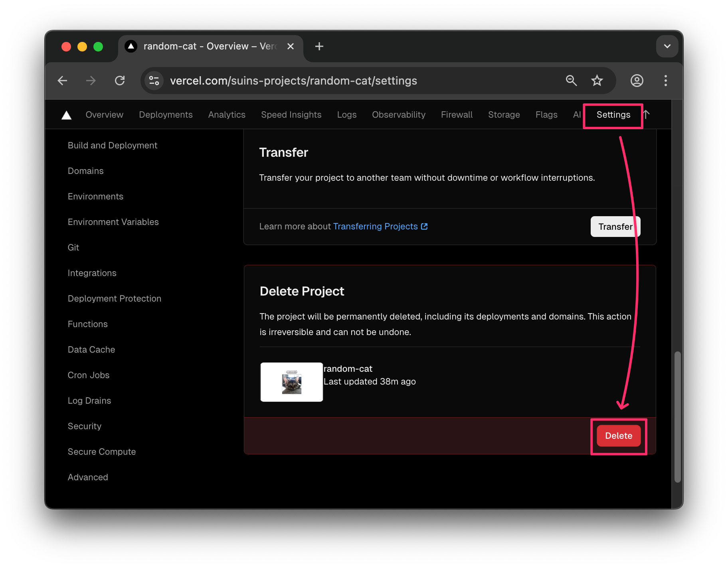This screenshot has width=728, height=568.
Task: Open Environment Variables settings
Action: (x=113, y=222)
